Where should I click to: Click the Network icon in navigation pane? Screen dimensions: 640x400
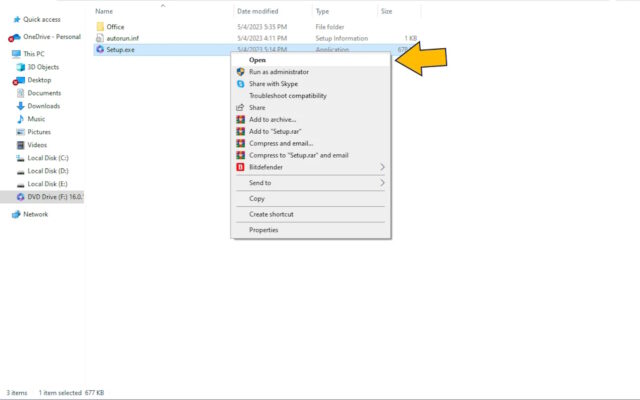[x=15, y=214]
